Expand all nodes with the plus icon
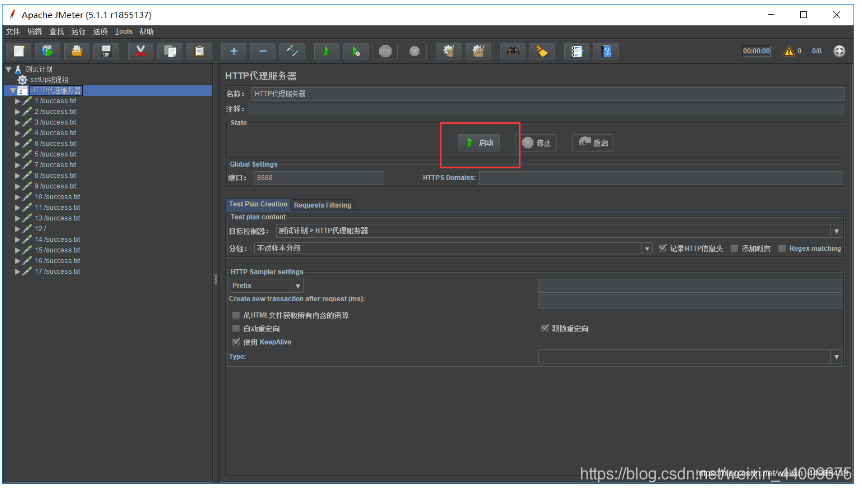Screen dimensions: 862x493 (x=234, y=51)
